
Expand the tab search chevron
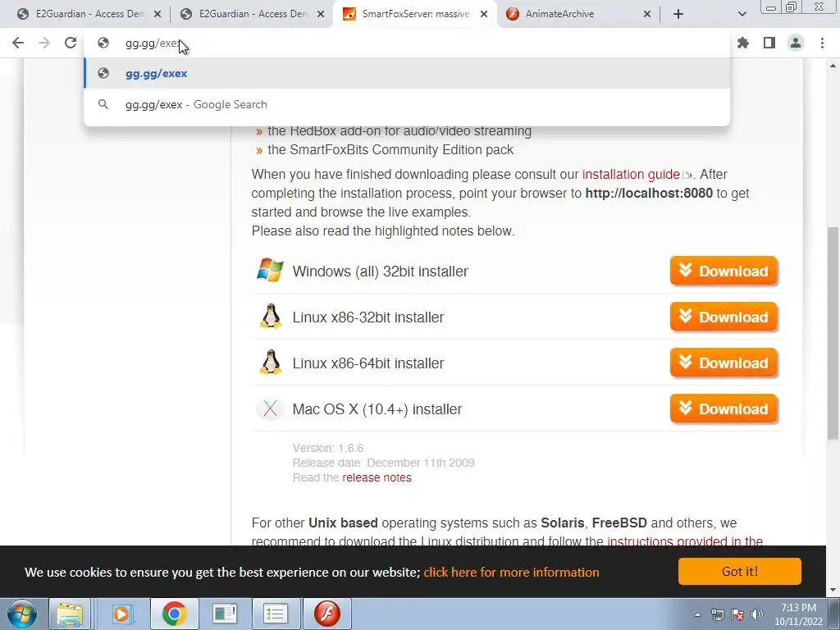[x=742, y=14]
